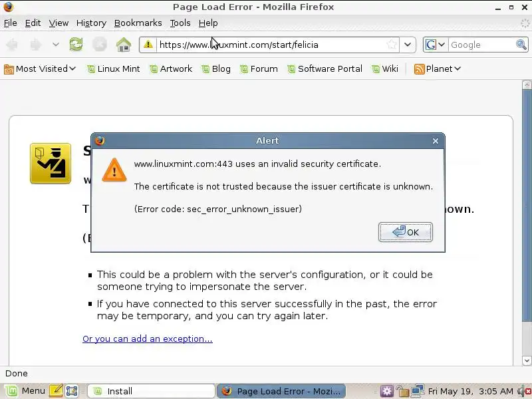Click the 'Done' status bar text
Screen dimensions: 532x399
pyautogui.click(x=16, y=374)
